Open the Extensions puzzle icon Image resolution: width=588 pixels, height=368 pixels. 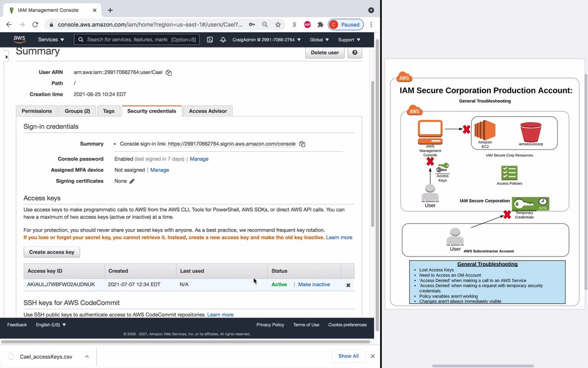[x=320, y=25]
